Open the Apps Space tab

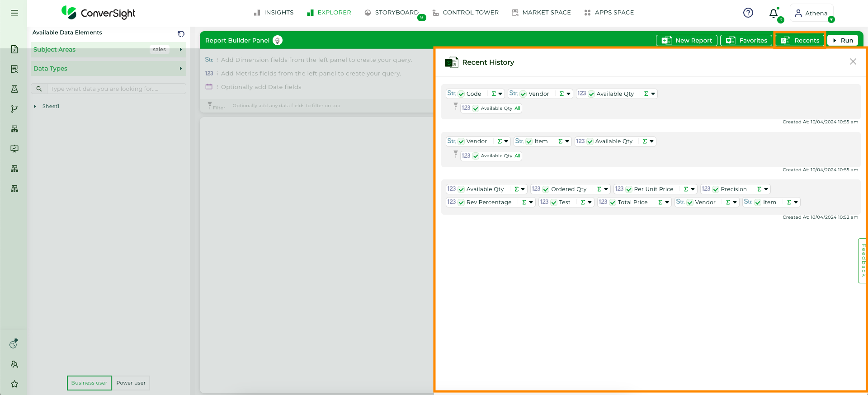click(609, 13)
